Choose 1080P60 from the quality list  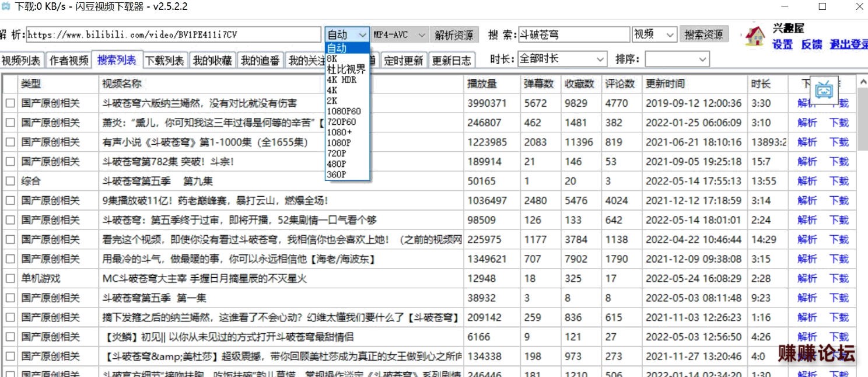click(x=344, y=111)
